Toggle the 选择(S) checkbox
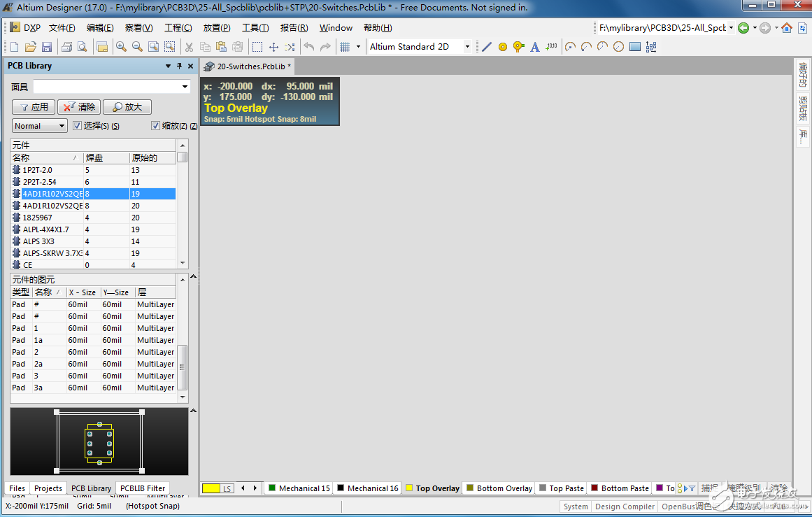 [77, 125]
